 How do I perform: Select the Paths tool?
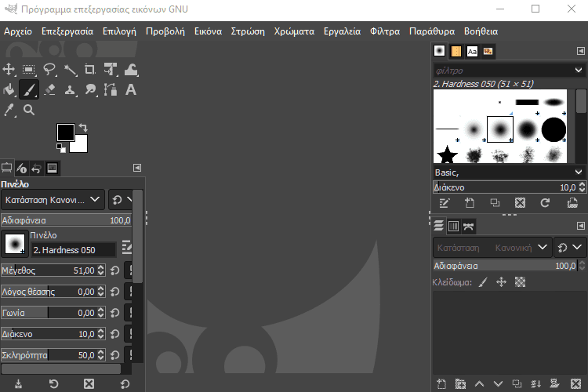tap(111, 89)
